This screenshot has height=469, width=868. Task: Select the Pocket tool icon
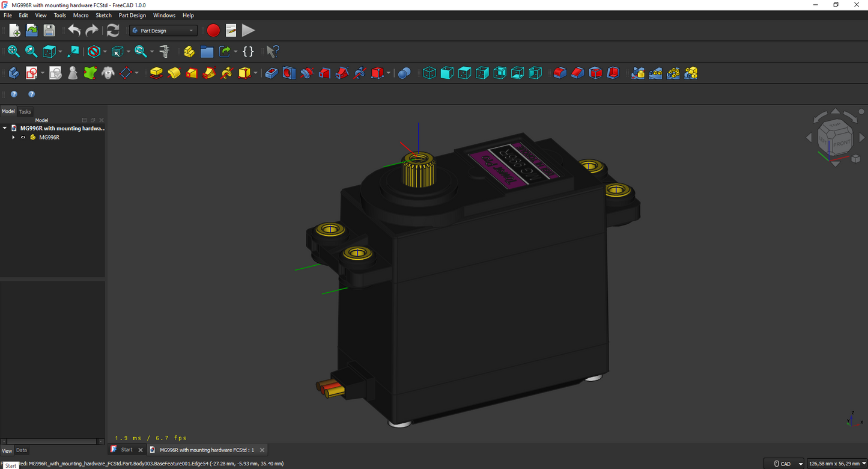(272, 73)
